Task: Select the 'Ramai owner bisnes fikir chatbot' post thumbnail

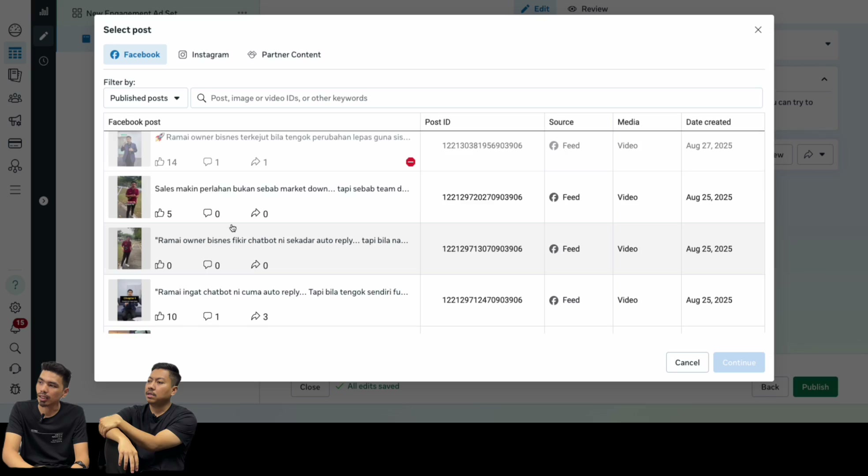Action: (129, 249)
